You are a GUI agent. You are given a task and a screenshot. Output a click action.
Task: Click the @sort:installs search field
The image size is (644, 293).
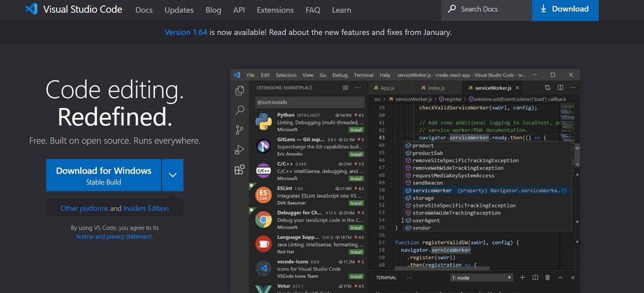[x=310, y=102]
